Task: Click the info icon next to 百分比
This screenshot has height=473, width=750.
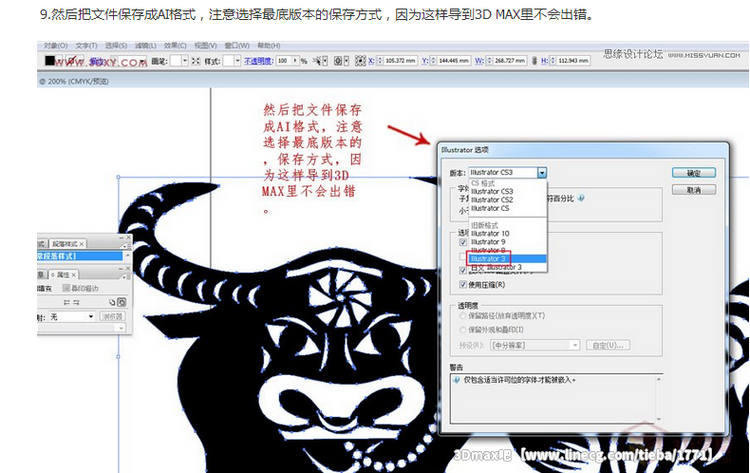Action: coord(581,198)
